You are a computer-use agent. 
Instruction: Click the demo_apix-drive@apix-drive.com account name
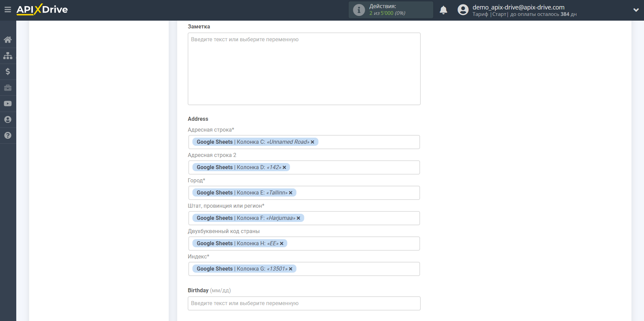(518, 7)
